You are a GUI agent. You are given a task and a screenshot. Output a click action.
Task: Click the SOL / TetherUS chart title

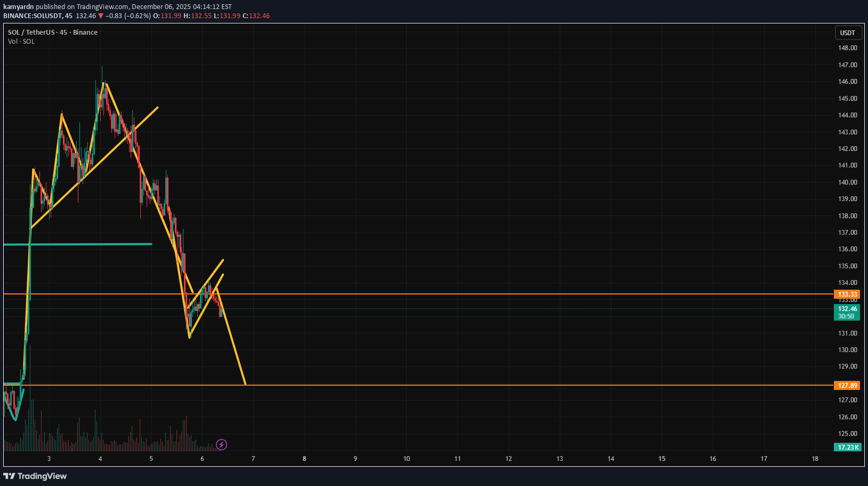[x=52, y=33]
